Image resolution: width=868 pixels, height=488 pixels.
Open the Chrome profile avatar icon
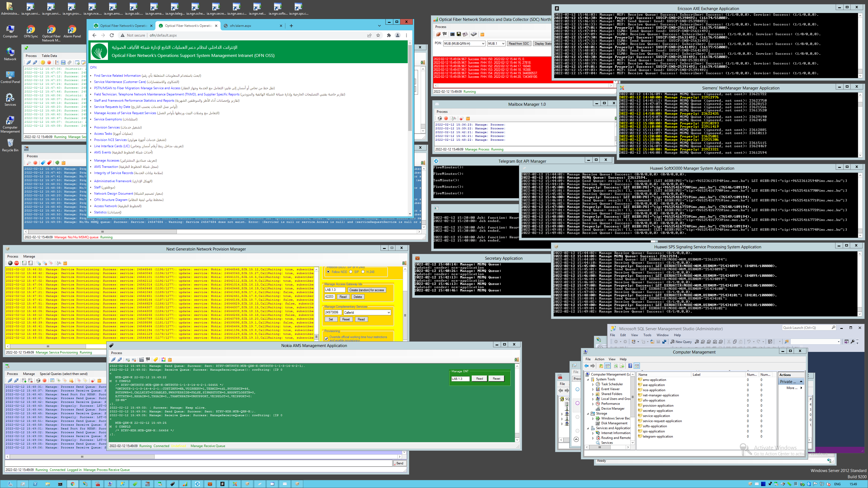(398, 35)
